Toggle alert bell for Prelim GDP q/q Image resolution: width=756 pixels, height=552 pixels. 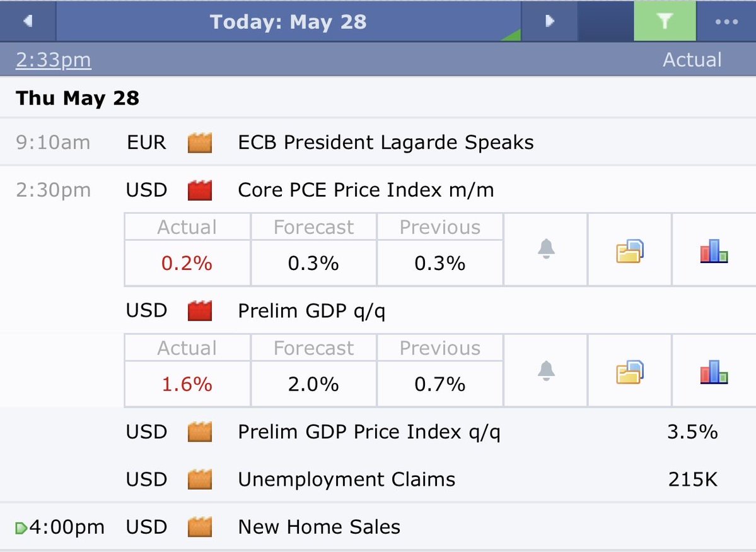546,370
